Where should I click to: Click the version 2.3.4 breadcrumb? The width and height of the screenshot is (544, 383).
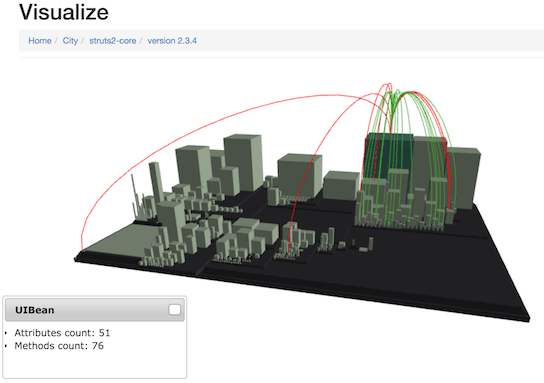click(172, 41)
